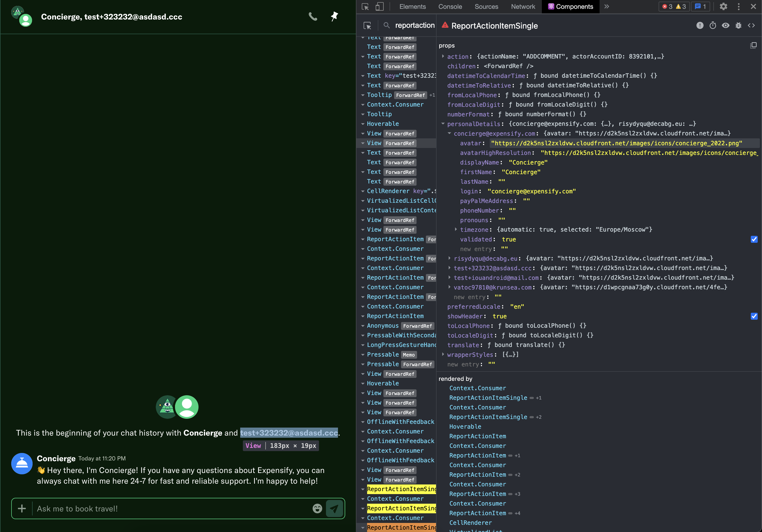The image size is (762, 532).
Task: Click the view source code brackets icon
Action: [x=751, y=26]
